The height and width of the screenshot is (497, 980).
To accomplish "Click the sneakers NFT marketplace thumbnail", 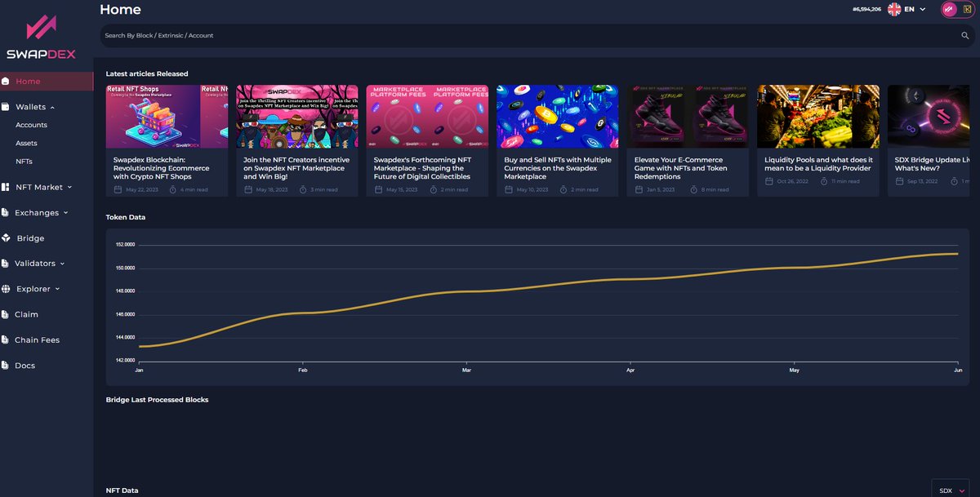I will point(688,117).
